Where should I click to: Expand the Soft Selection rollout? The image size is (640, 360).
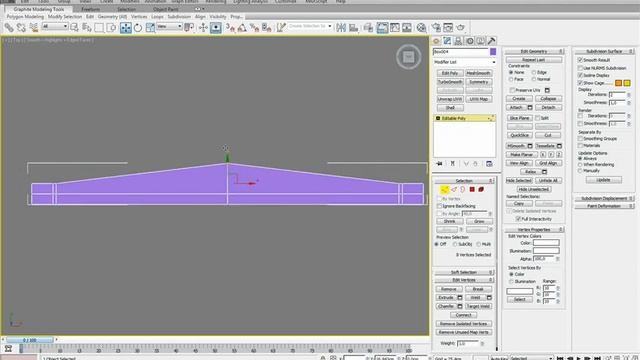(464, 272)
